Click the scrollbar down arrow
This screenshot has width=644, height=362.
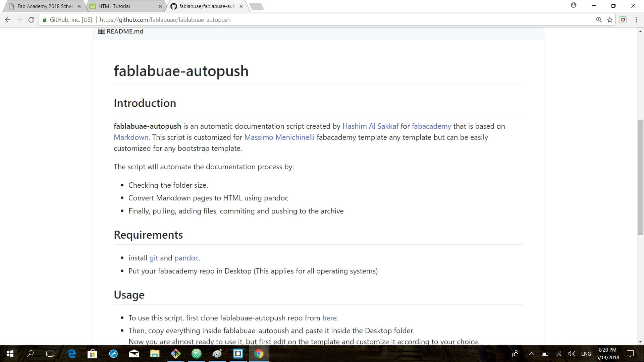(x=640, y=342)
